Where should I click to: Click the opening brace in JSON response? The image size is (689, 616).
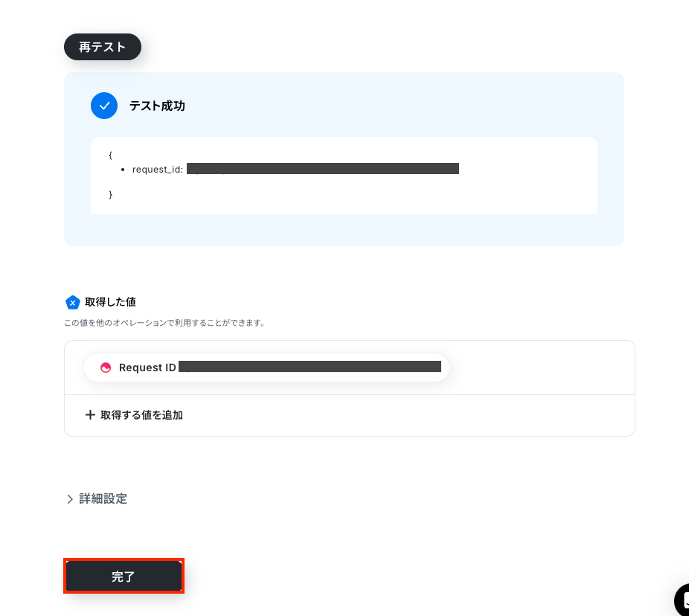point(110,155)
